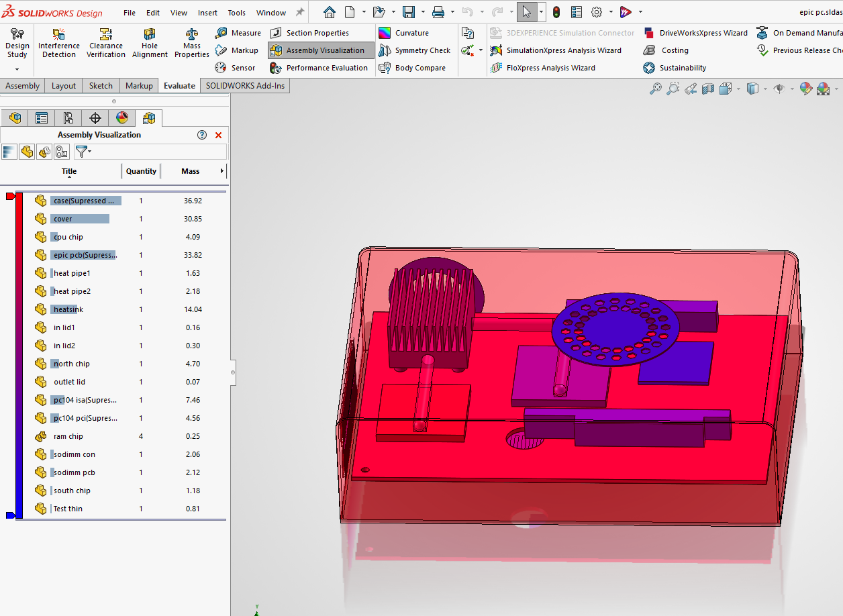Click the red top color slider marker
This screenshot has height=616, width=843.
(10, 196)
